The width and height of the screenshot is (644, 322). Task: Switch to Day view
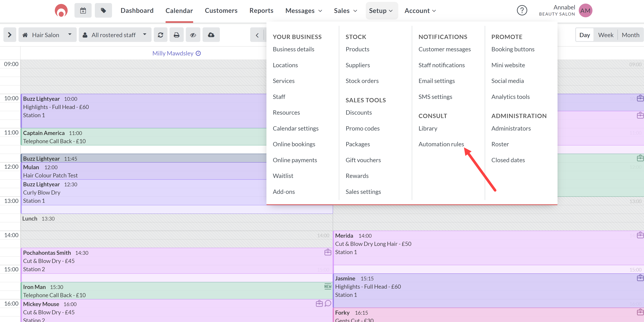click(585, 35)
